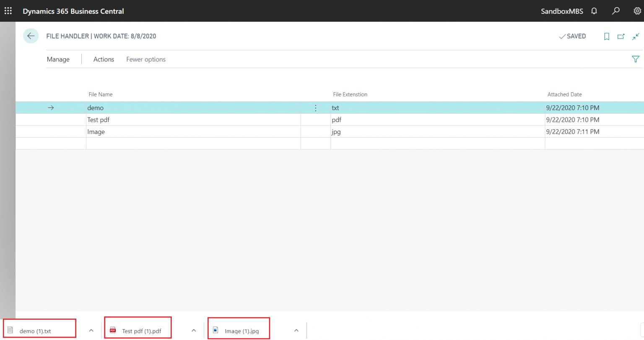Open notifications bell
Screen dimensions: 644x340
click(594, 11)
